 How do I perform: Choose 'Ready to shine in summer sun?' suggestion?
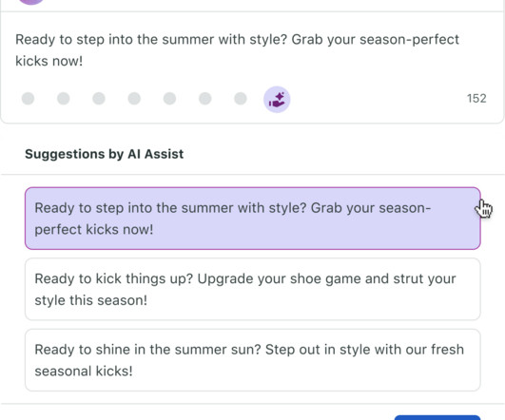(x=253, y=360)
